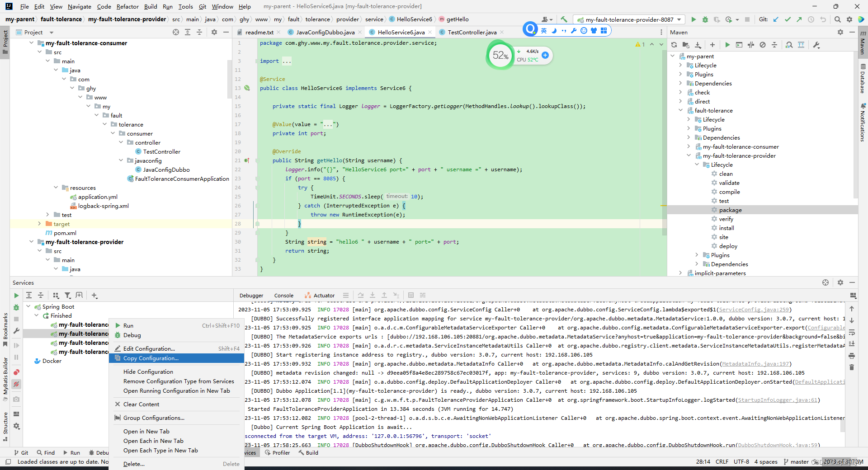Push changes with the Git up-arrow icon

tap(799, 19)
